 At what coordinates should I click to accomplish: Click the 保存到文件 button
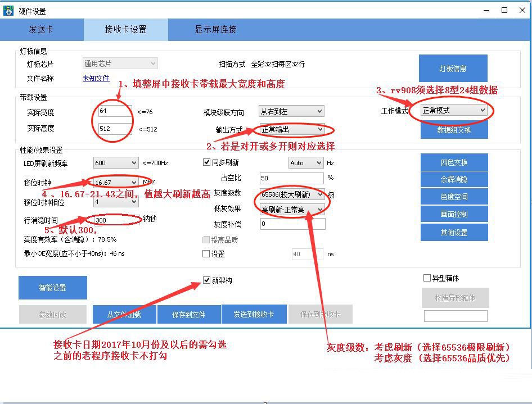click(188, 315)
